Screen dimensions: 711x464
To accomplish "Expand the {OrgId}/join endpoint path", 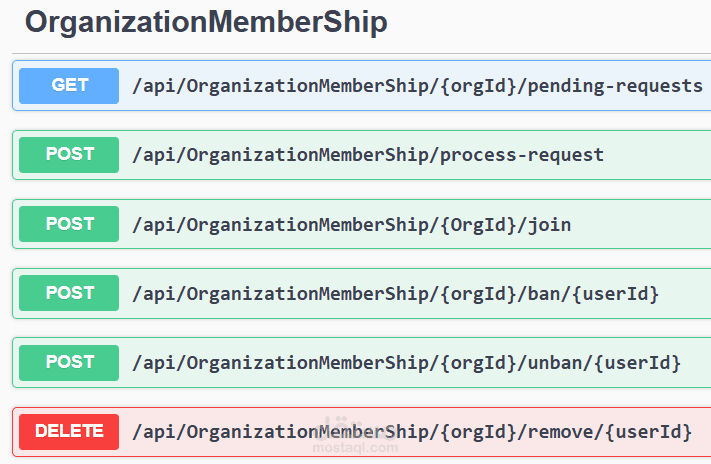I will tap(351, 224).
